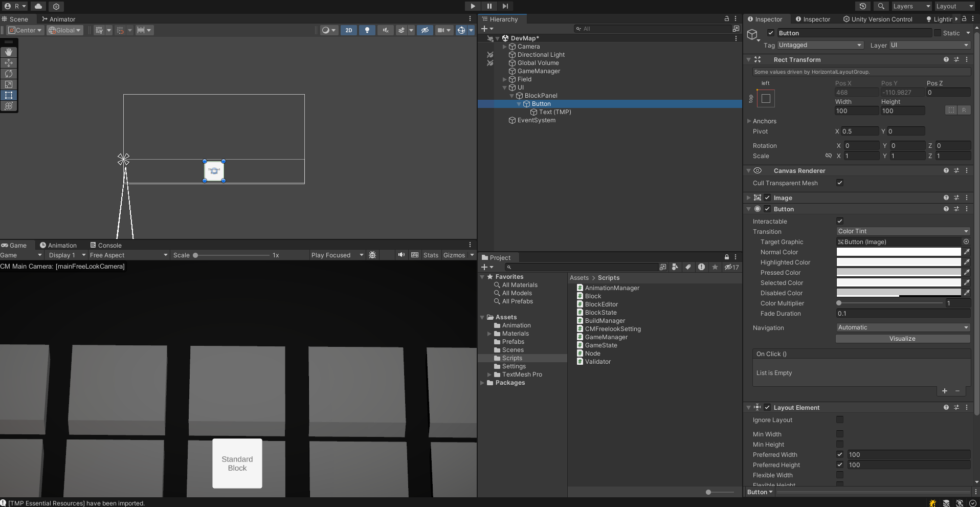Click the Color Multiplier slider
This screenshot has height=507, width=980.
[889, 303]
